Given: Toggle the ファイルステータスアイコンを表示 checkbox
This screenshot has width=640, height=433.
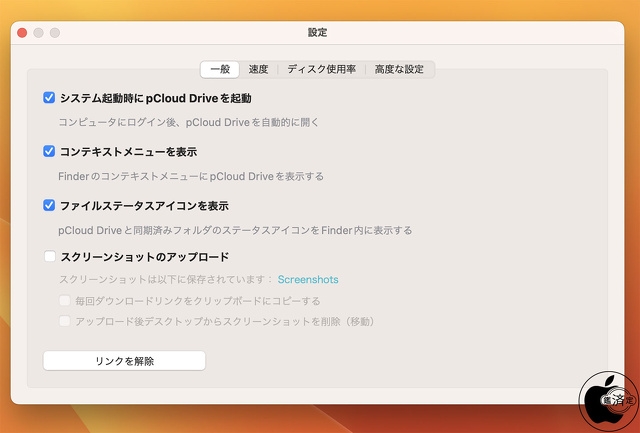Looking at the screenshot, I should (x=49, y=205).
